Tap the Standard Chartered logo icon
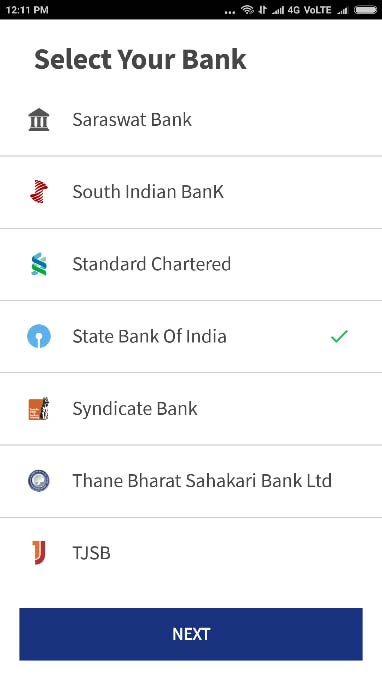Viewport: 382px width, 679px height. coord(39,264)
